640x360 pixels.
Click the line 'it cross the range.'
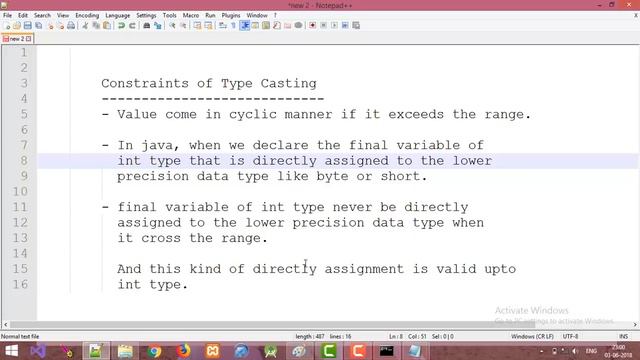coord(192,238)
